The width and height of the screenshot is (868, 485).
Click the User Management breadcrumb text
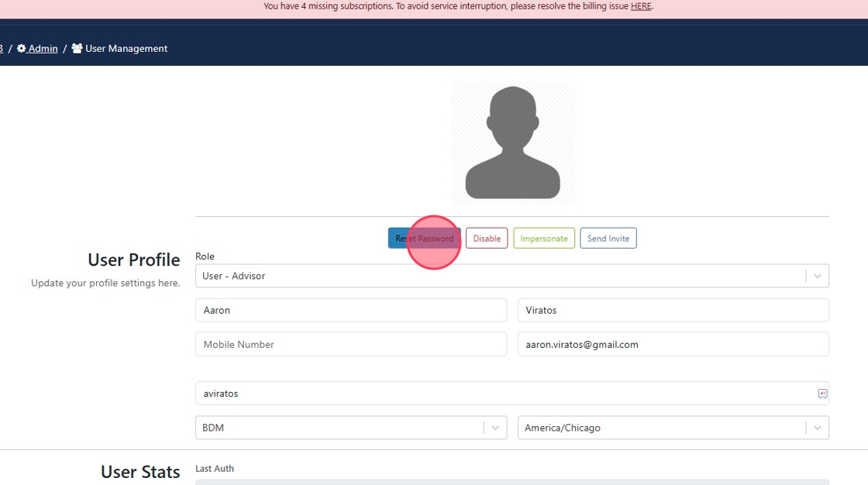coord(126,48)
